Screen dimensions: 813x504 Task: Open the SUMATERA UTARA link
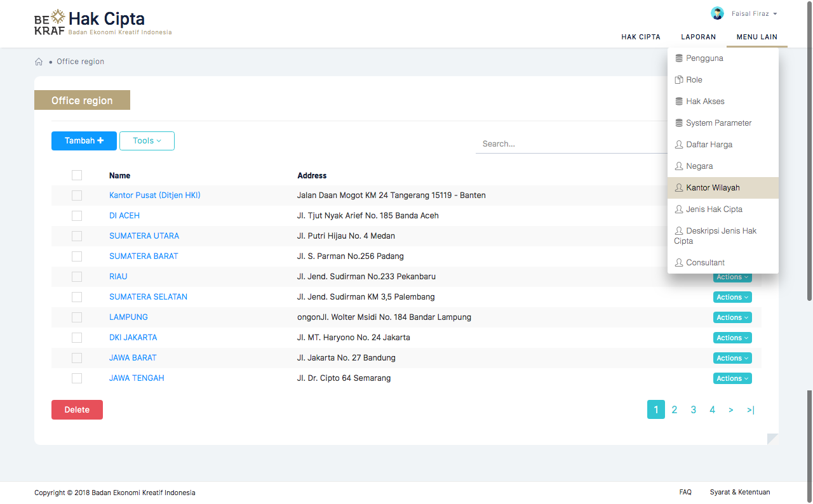144,236
